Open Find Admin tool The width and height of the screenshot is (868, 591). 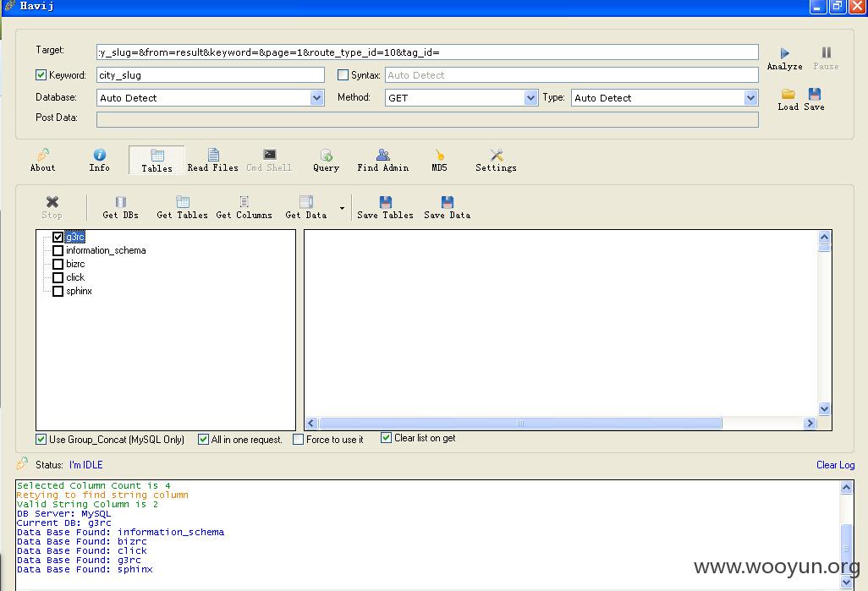tap(383, 161)
